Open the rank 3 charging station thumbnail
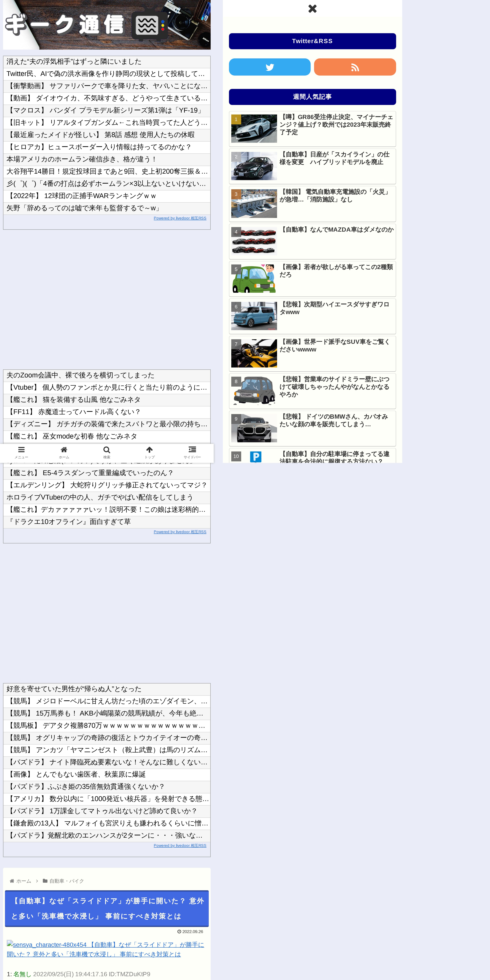The width and height of the screenshot is (490, 980). point(254,204)
